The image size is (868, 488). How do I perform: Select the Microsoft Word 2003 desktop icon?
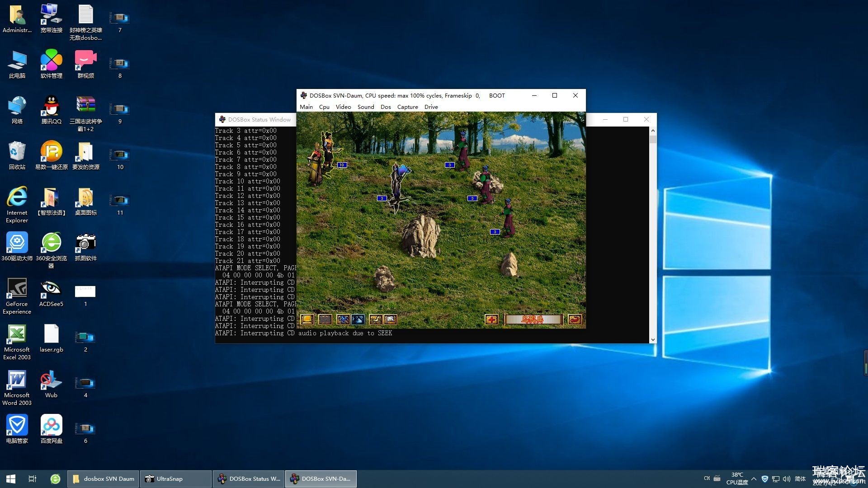[17, 388]
